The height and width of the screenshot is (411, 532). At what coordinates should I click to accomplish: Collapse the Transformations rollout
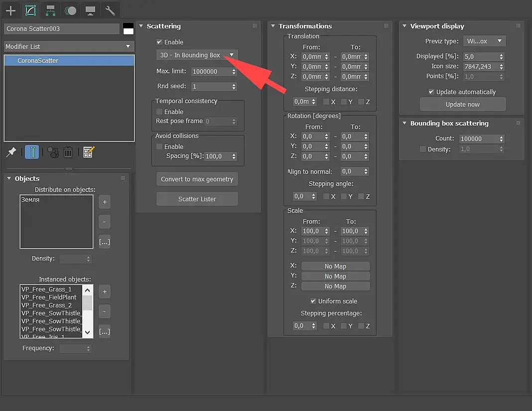tap(273, 26)
